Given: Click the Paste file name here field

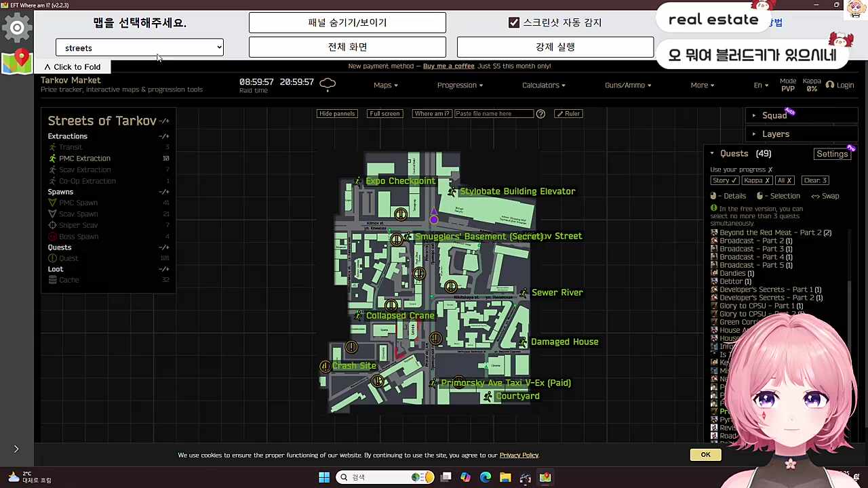Looking at the screenshot, I should pyautogui.click(x=494, y=114).
